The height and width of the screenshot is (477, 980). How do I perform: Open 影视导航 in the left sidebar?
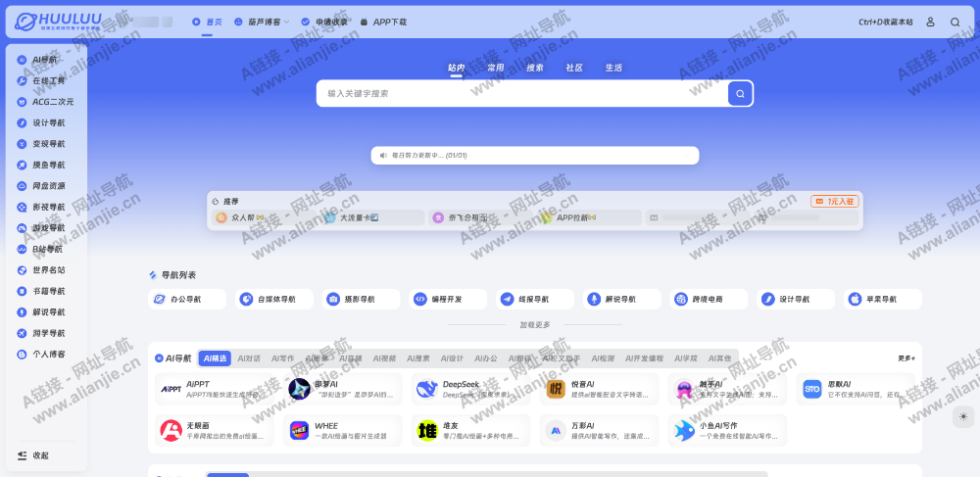pyautogui.click(x=42, y=208)
